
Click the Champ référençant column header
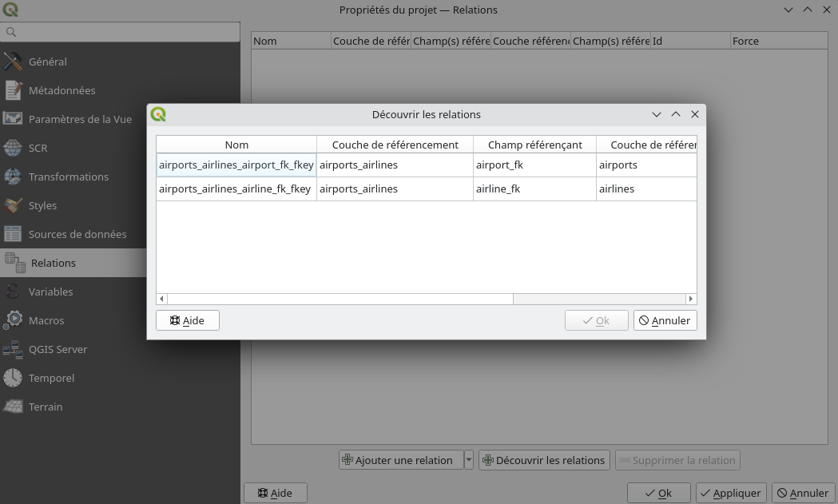pyautogui.click(x=534, y=145)
